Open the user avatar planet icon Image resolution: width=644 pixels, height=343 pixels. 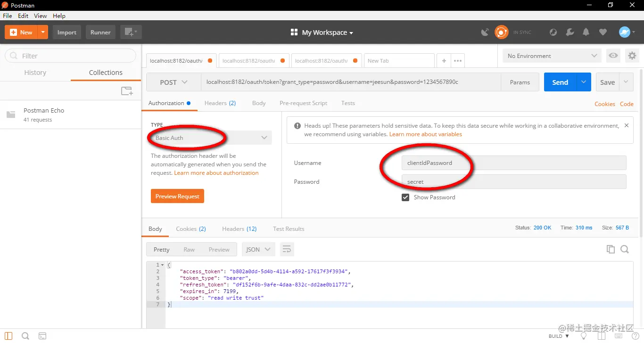(x=625, y=32)
